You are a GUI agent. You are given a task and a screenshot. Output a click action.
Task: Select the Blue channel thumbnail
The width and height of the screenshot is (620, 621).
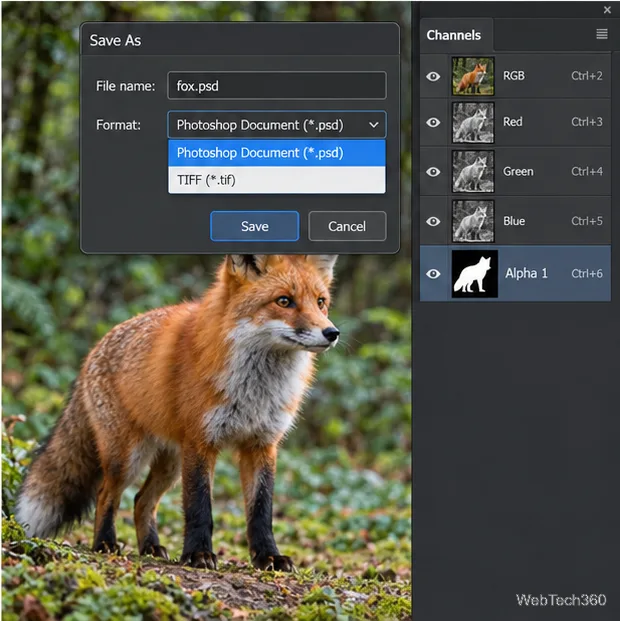click(x=473, y=221)
